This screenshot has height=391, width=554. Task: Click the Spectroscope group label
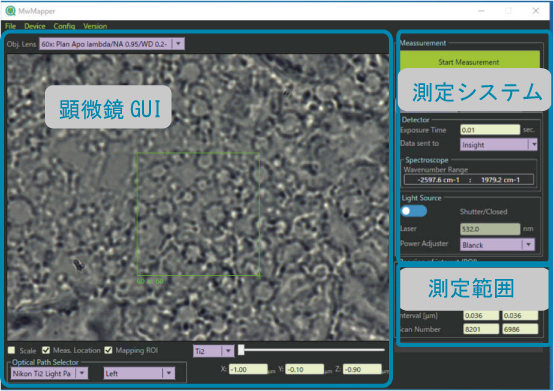click(426, 160)
